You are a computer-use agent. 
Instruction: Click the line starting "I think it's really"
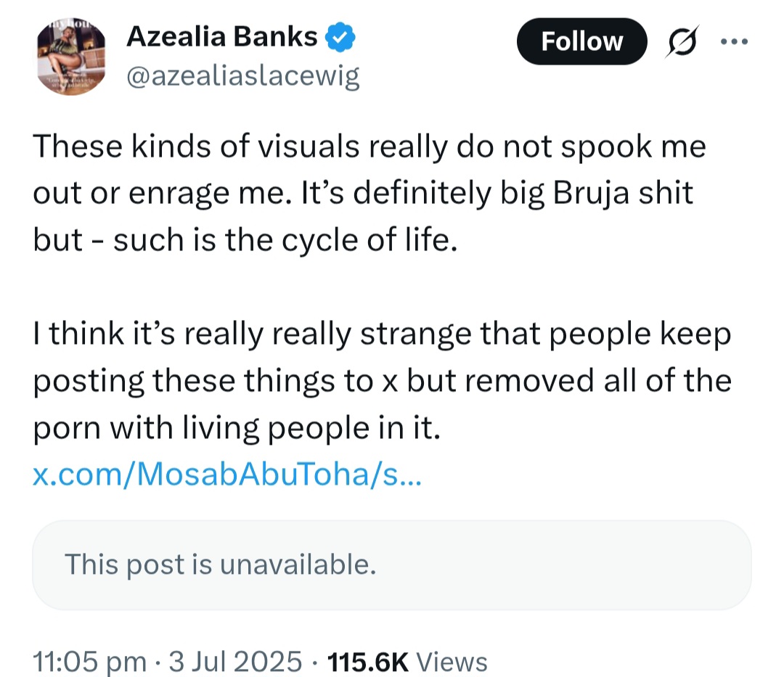(382, 335)
